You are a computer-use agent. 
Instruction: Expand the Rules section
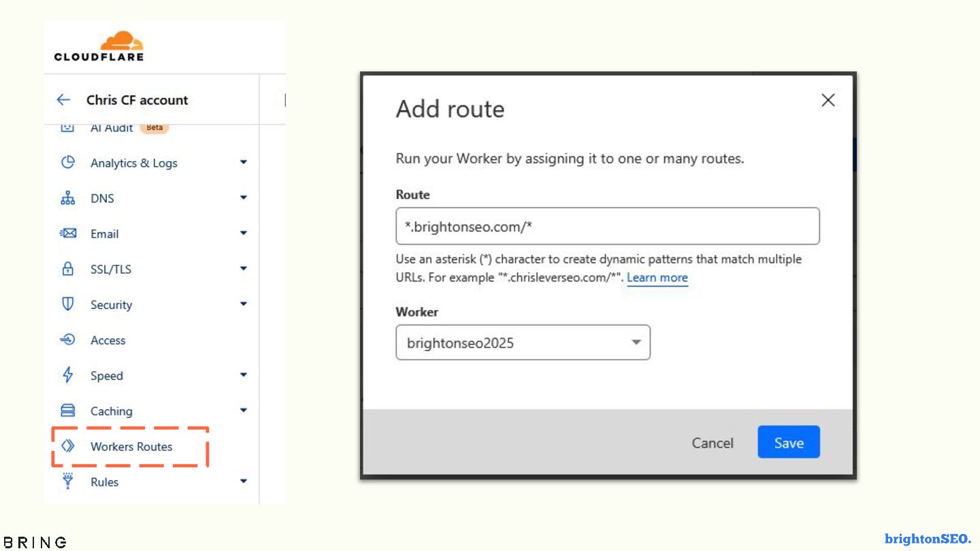[x=243, y=481]
